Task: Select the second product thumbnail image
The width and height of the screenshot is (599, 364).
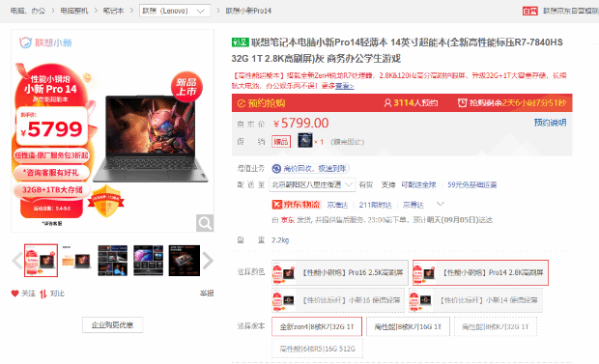Action: tap(76, 261)
